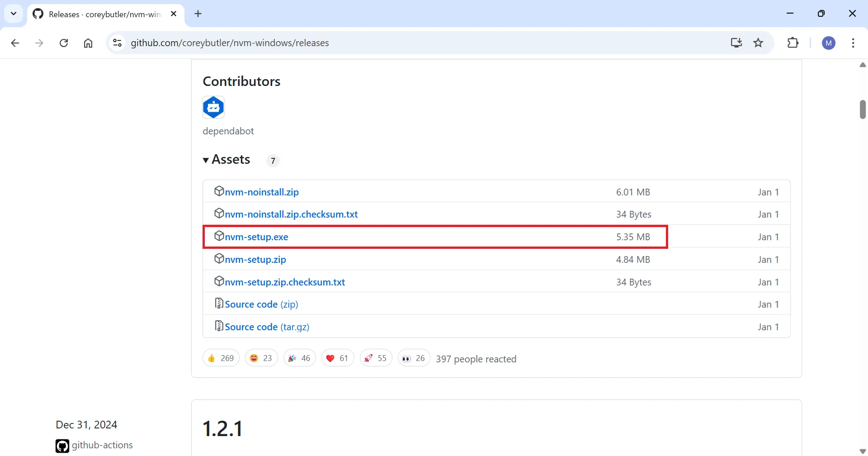Image resolution: width=868 pixels, height=456 pixels.
Task: Open the Chrome three-dot menu
Action: pyautogui.click(x=853, y=43)
